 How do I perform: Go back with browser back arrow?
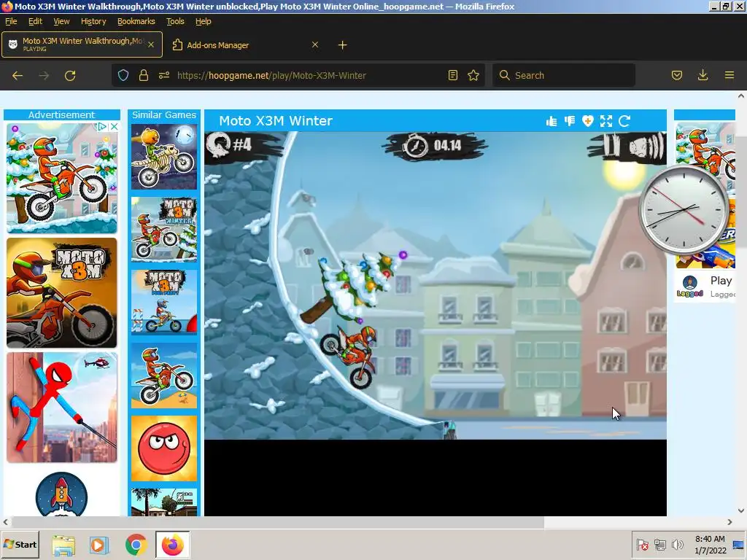pos(18,75)
